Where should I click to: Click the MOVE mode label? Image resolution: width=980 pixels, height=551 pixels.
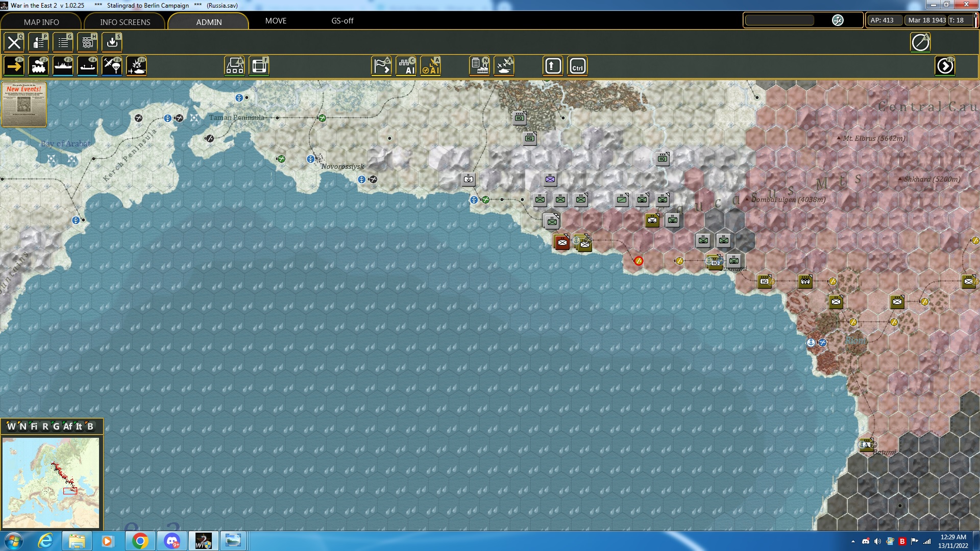point(276,21)
